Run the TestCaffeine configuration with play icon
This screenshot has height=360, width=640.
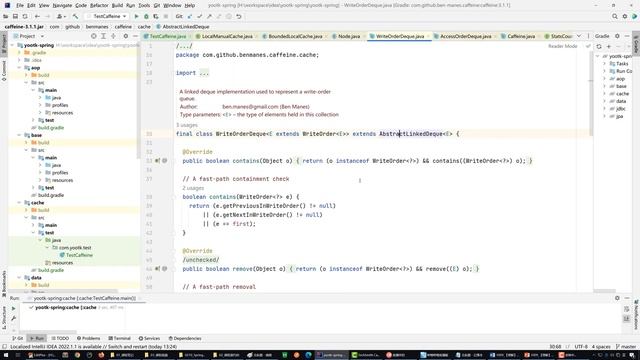136,16
